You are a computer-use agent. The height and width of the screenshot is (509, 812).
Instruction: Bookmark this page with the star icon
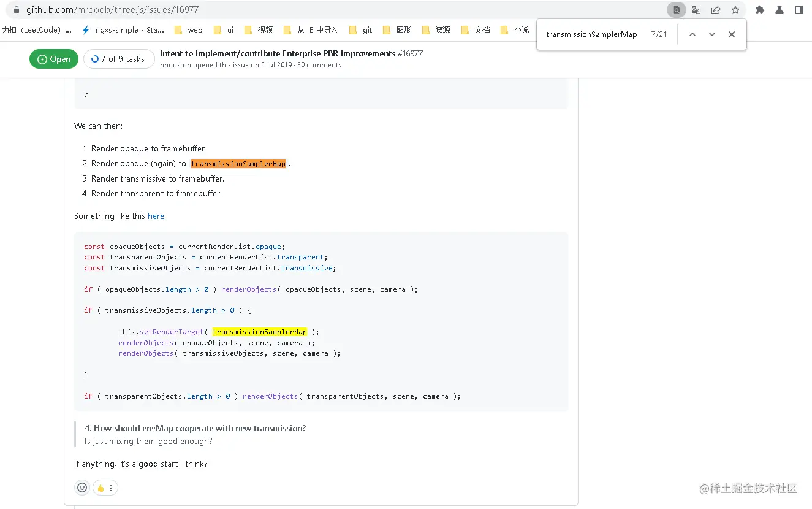pyautogui.click(x=735, y=10)
